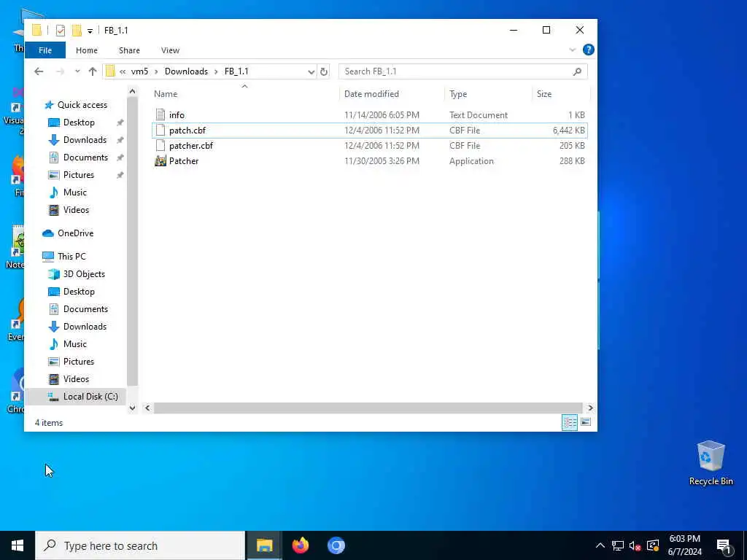The width and height of the screenshot is (747, 560).
Task: Select the patcher.cbf file name
Action: (x=191, y=146)
